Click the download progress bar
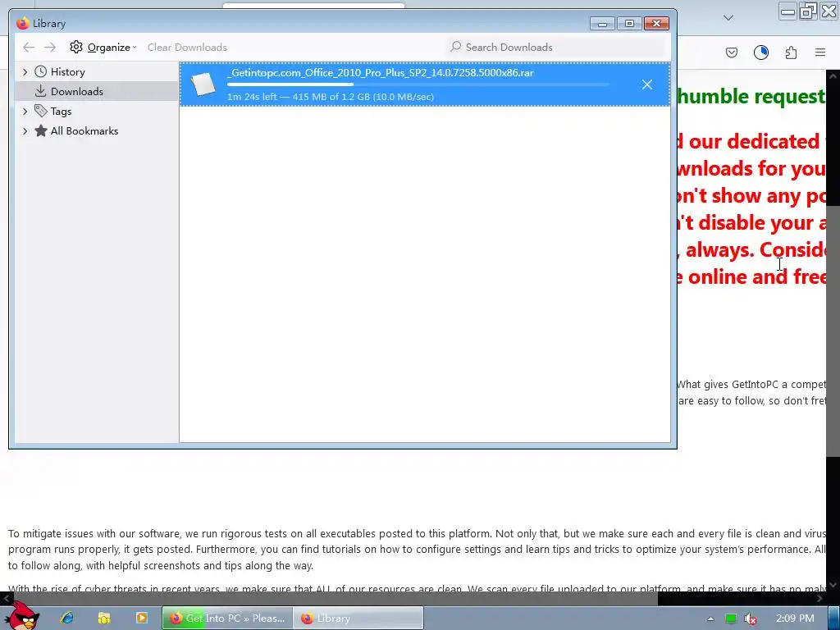This screenshot has width=840, height=630. coord(418,84)
